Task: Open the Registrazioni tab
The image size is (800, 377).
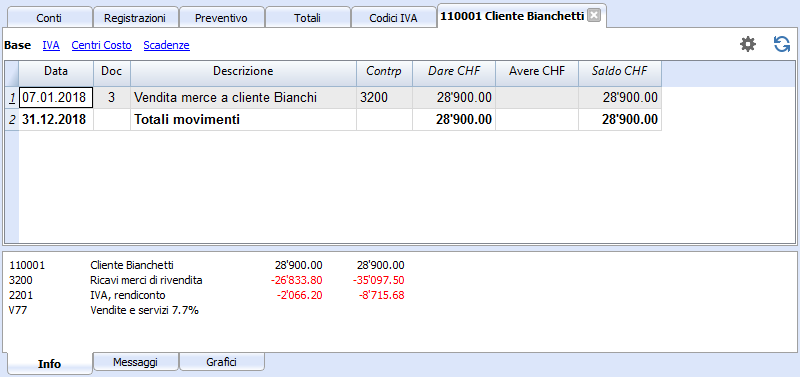Action: 135,18
